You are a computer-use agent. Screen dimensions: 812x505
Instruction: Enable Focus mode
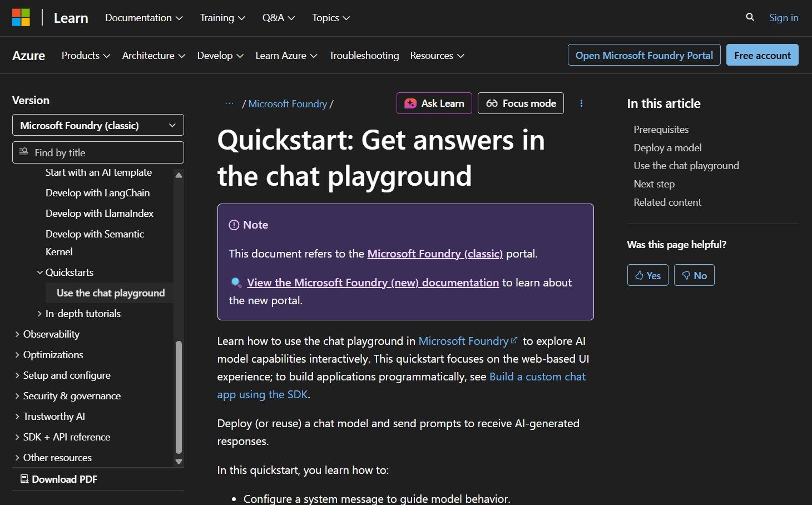[x=521, y=103]
